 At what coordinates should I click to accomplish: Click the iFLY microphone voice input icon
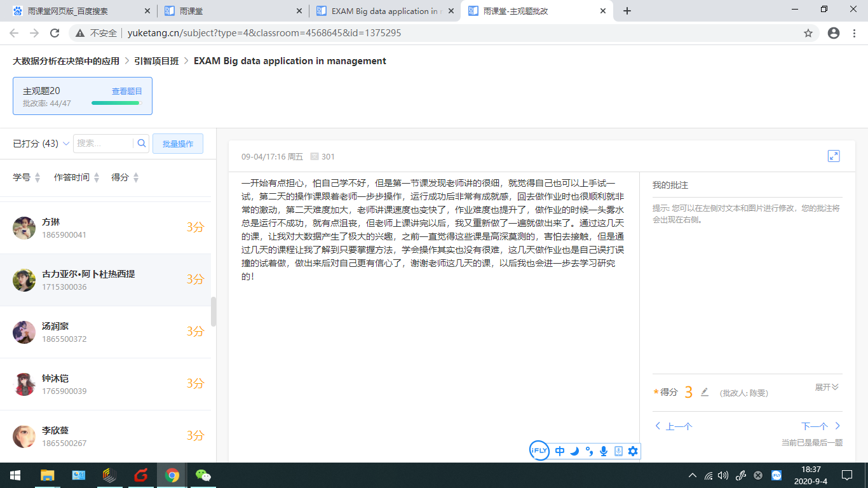point(603,451)
